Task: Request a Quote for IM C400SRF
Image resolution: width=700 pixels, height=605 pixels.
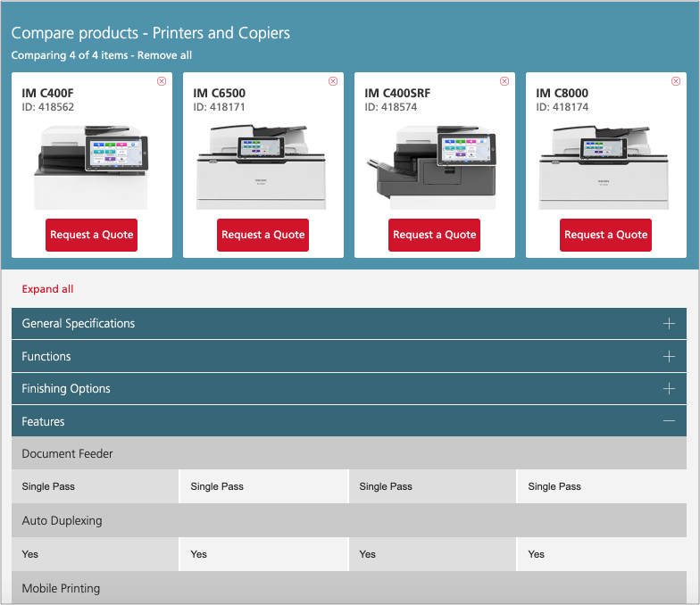Action: pyautogui.click(x=434, y=235)
